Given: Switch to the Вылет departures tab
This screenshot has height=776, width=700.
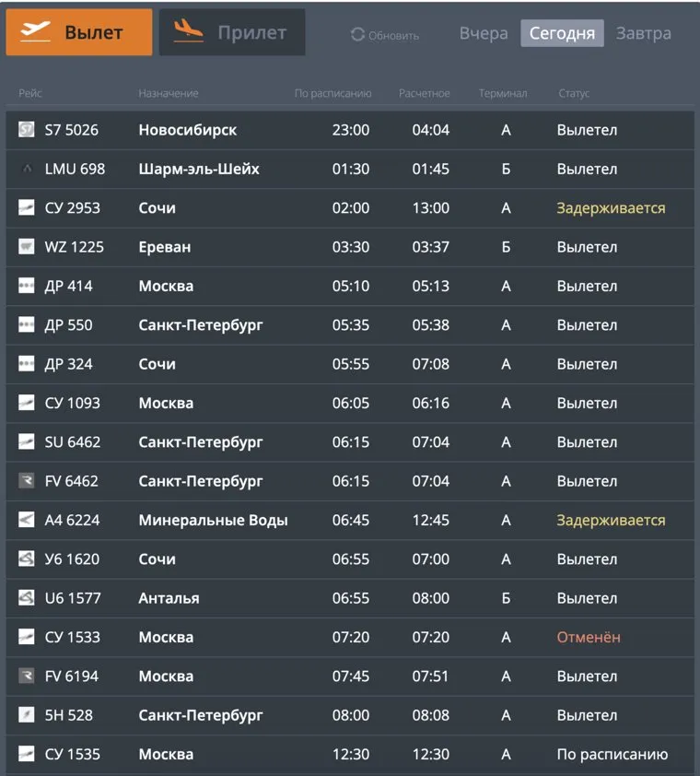Looking at the screenshot, I should click(x=79, y=32).
